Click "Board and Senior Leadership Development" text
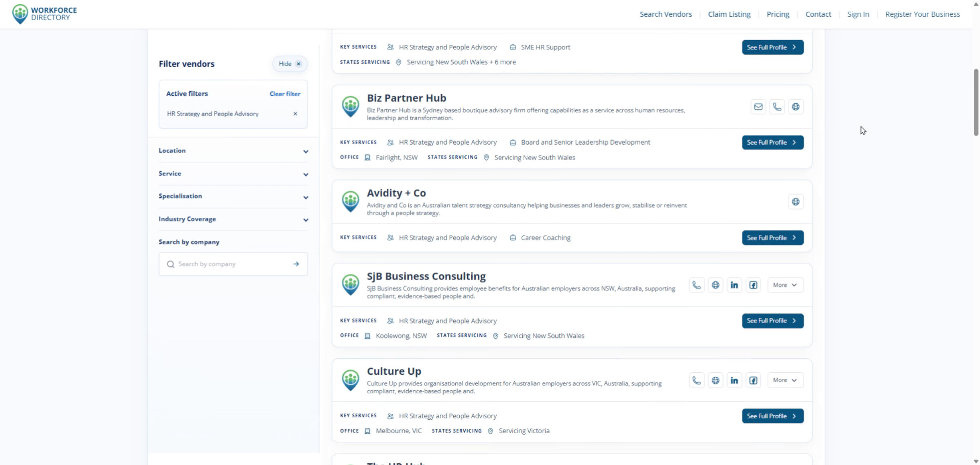 click(x=586, y=143)
